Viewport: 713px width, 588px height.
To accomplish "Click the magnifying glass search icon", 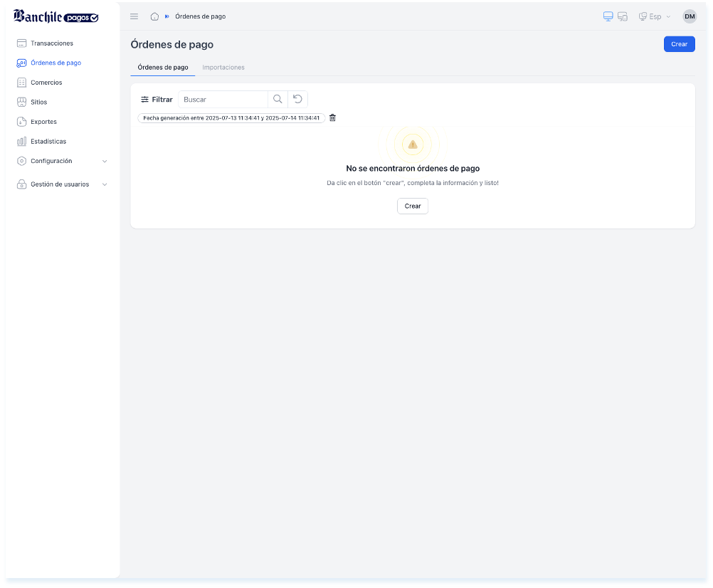I will [x=278, y=99].
